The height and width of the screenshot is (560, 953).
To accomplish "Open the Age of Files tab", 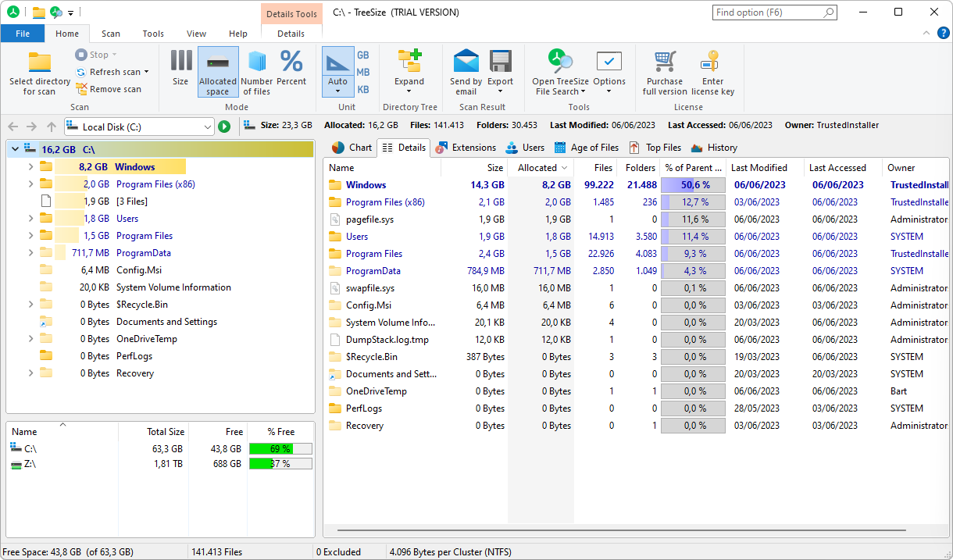I will (586, 147).
